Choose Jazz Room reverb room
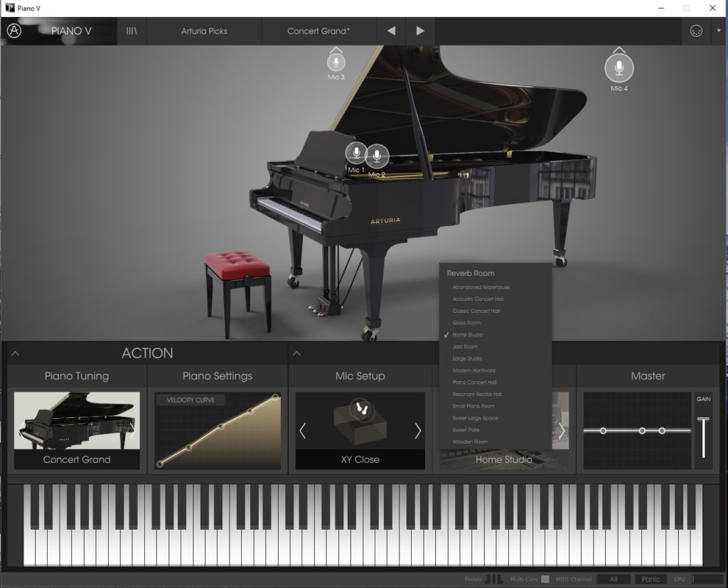The width and height of the screenshot is (728, 588). coord(465,346)
